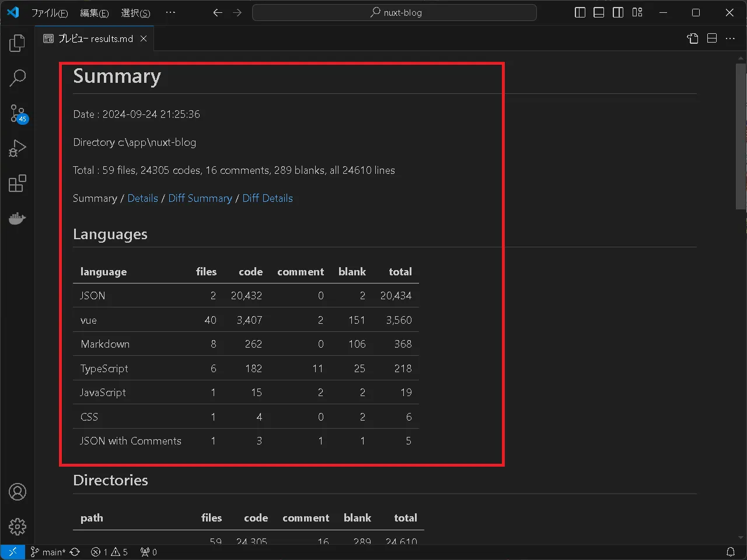Open Source Control with 45 changes
Image resolution: width=747 pixels, height=560 pixels.
[18, 113]
